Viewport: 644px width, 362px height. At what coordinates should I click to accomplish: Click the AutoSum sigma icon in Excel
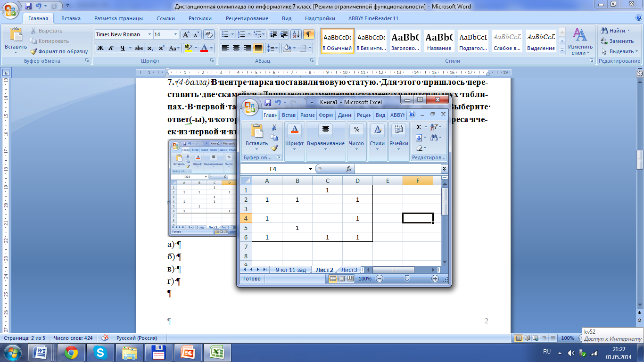click(x=419, y=127)
